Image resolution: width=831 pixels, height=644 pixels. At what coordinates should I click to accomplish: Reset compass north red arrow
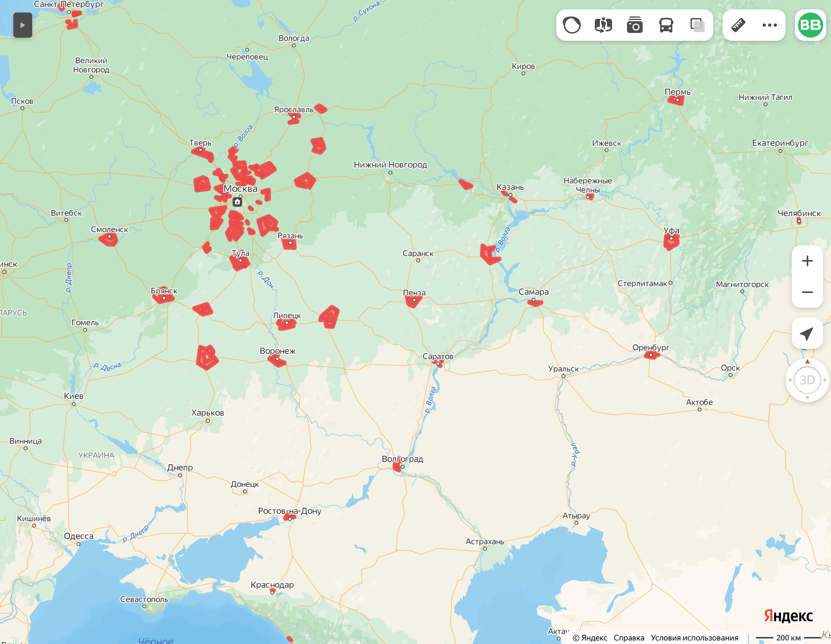pos(807,362)
